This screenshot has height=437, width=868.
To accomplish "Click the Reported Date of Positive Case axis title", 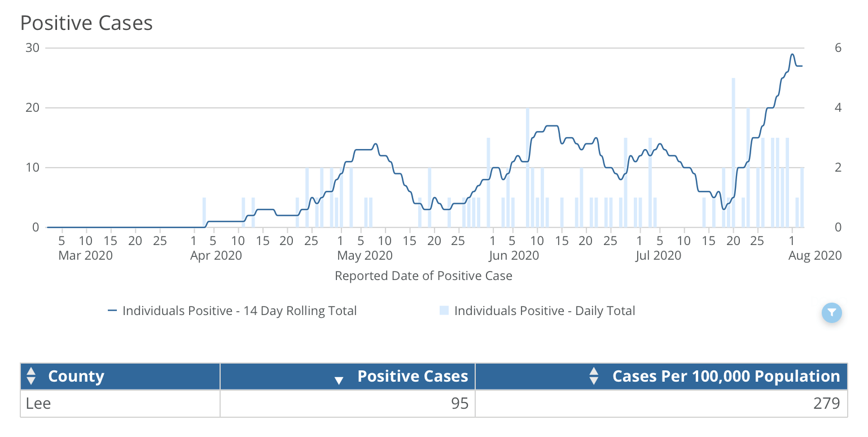I will [423, 276].
